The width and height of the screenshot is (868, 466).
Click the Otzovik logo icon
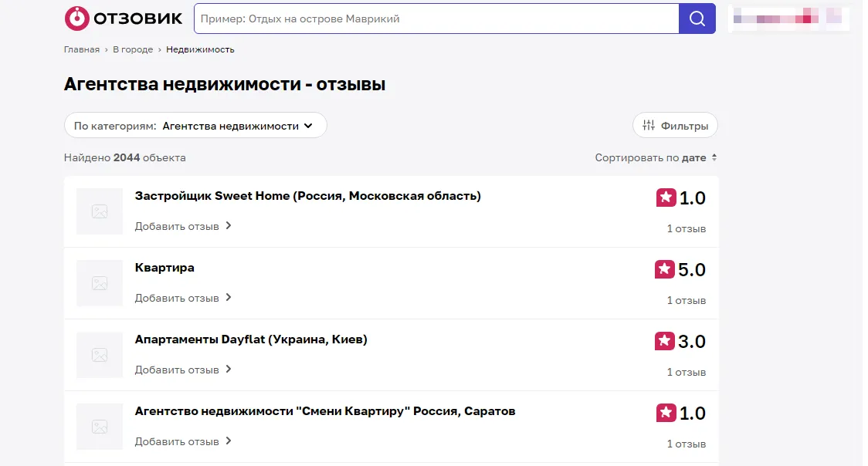[x=76, y=19]
